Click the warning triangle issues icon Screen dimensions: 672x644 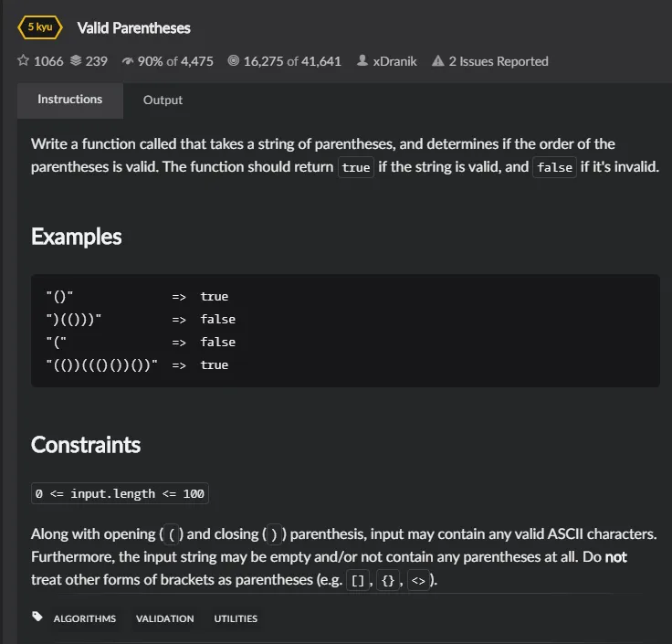(x=437, y=61)
